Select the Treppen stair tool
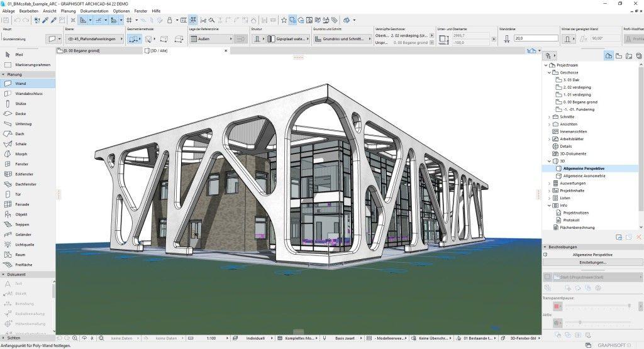The image size is (644, 349). [x=28, y=224]
